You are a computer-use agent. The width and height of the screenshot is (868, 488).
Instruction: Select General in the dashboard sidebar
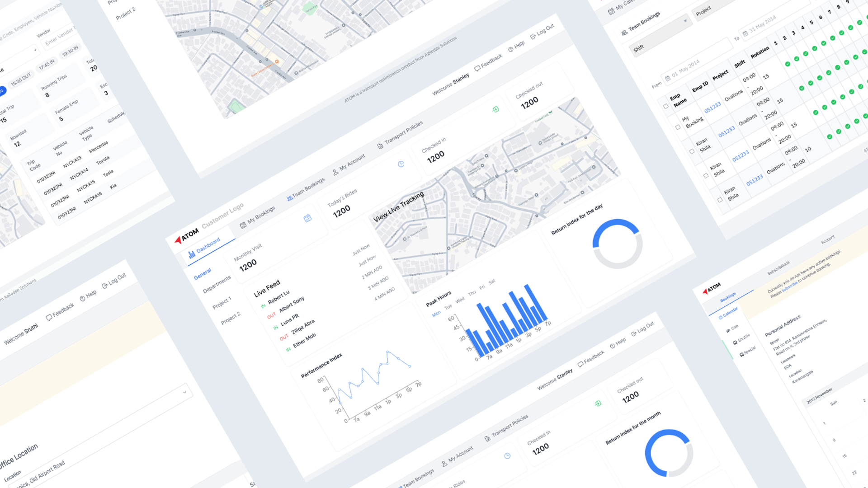pos(203,274)
